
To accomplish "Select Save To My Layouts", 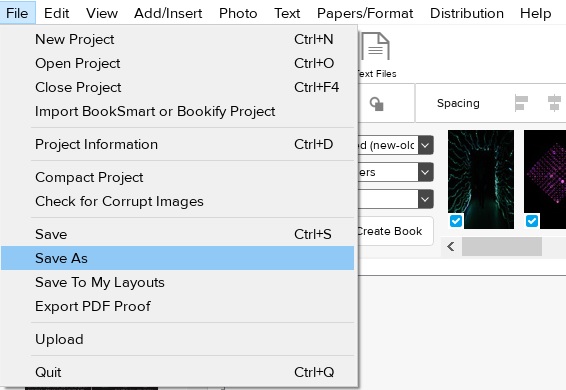I will (x=178, y=282).
